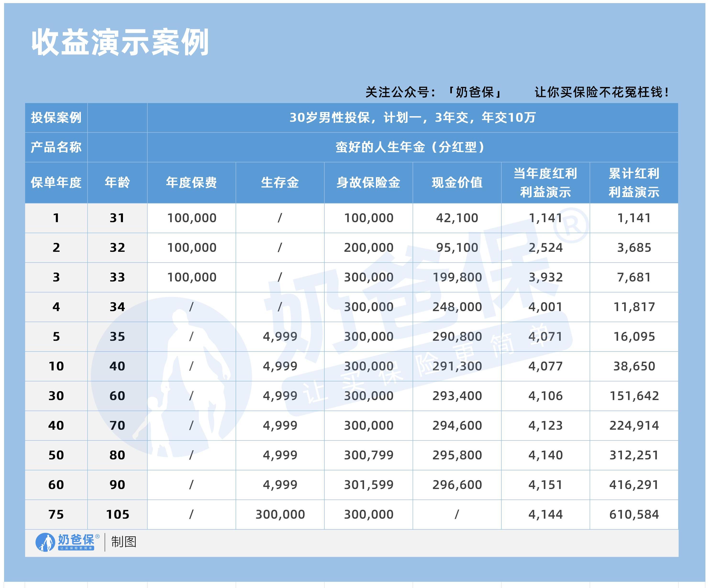Click the 现金价值 column header
Screen dimensions: 709x588
coord(457,183)
